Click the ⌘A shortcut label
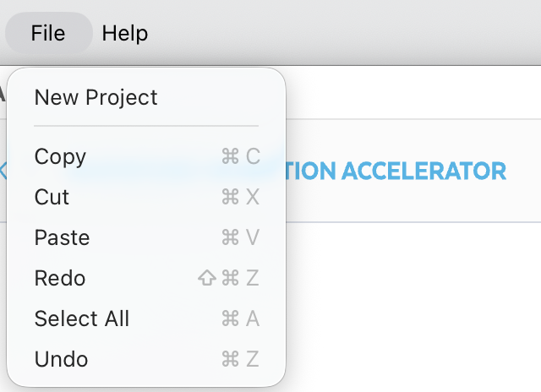541x392 pixels. pos(240,318)
